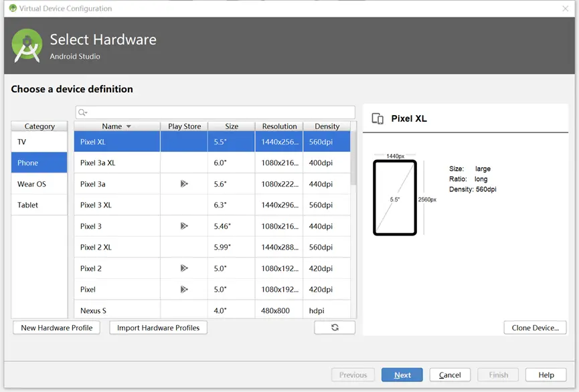The image size is (579, 392).
Task: Click the Android Studio logo in header
Action: click(27, 45)
